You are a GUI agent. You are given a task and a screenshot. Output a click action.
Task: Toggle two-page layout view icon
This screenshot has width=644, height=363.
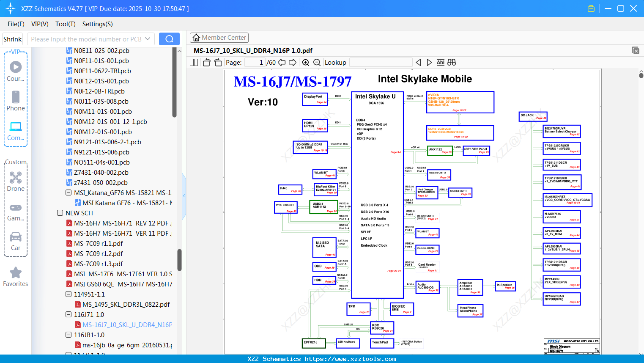click(x=194, y=63)
